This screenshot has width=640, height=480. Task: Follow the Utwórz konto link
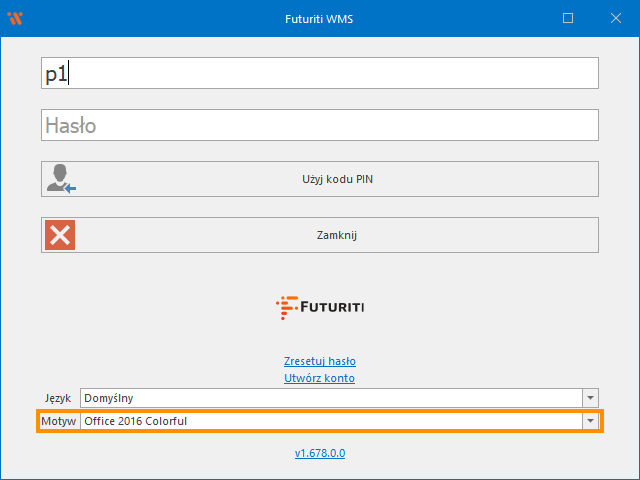[x=320, y=378]
